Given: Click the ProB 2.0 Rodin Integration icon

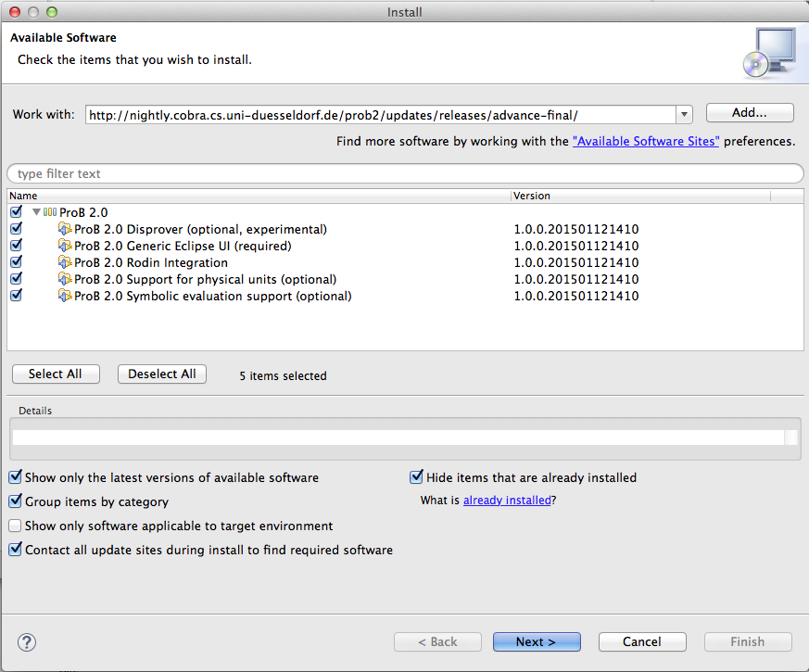Looking at the screenshot, I should tap(65, 262).
